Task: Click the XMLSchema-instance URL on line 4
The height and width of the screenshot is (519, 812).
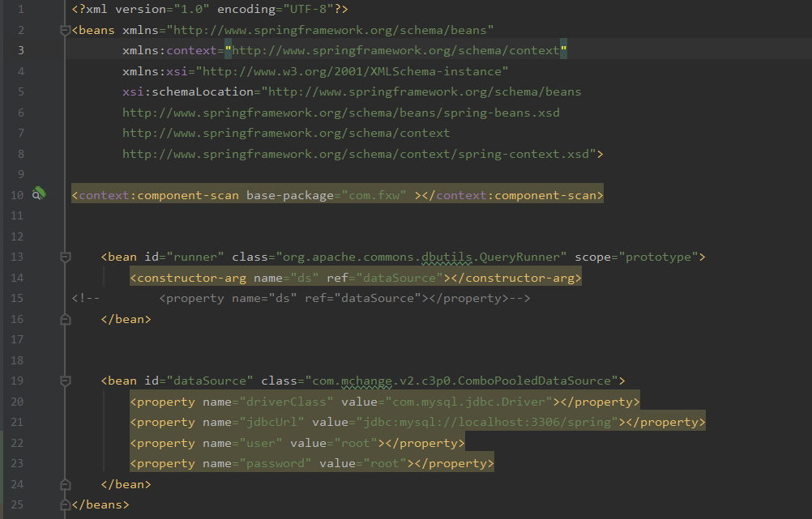Action: pos(352,71)
